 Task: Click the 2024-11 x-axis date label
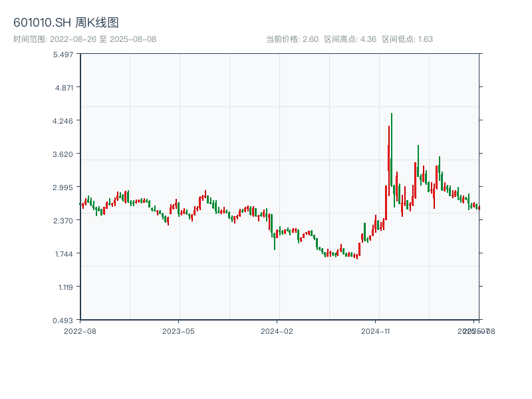point(376,331)
